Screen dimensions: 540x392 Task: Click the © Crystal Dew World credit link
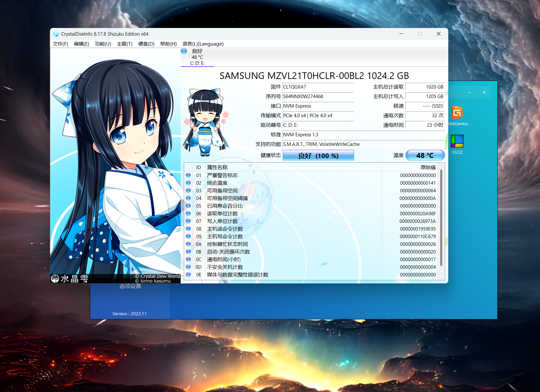(157, 276)
